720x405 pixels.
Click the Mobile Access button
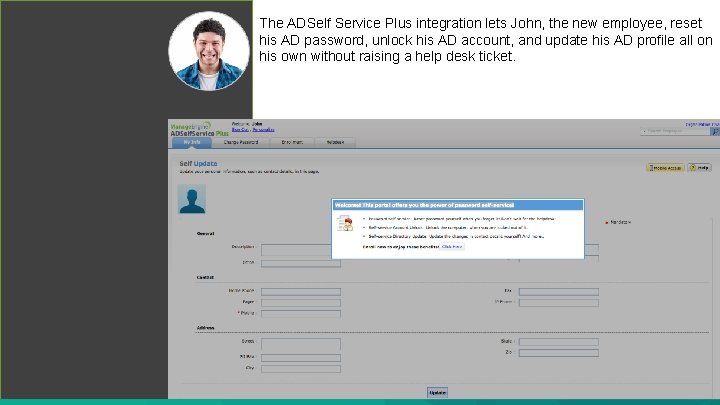point(665,168)
